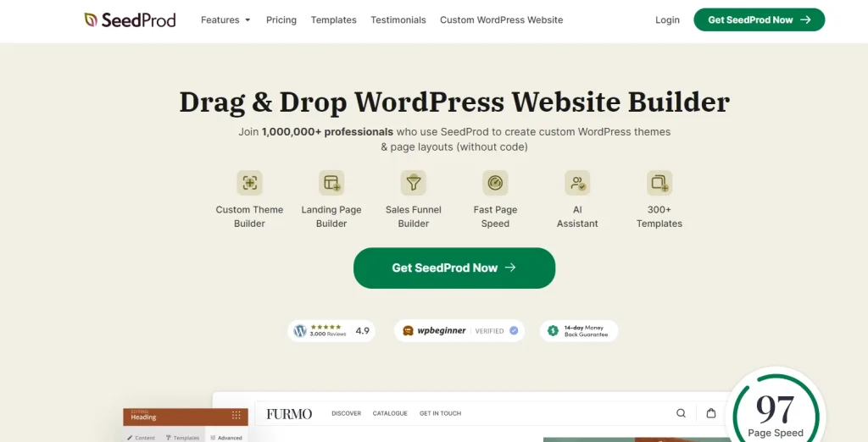Screen dimensions: 868x442
Task: Select the Custom Theme Builder icon
Action: [250, 183]
